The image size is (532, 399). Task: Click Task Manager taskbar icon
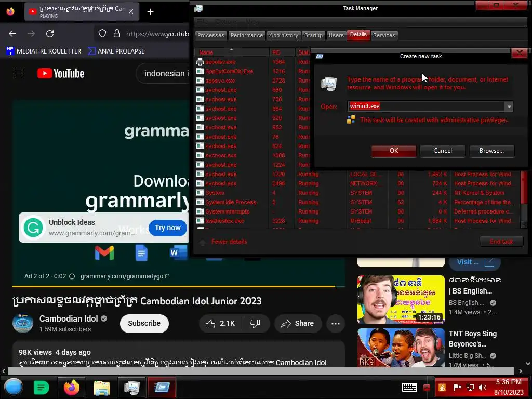point(131,388)
